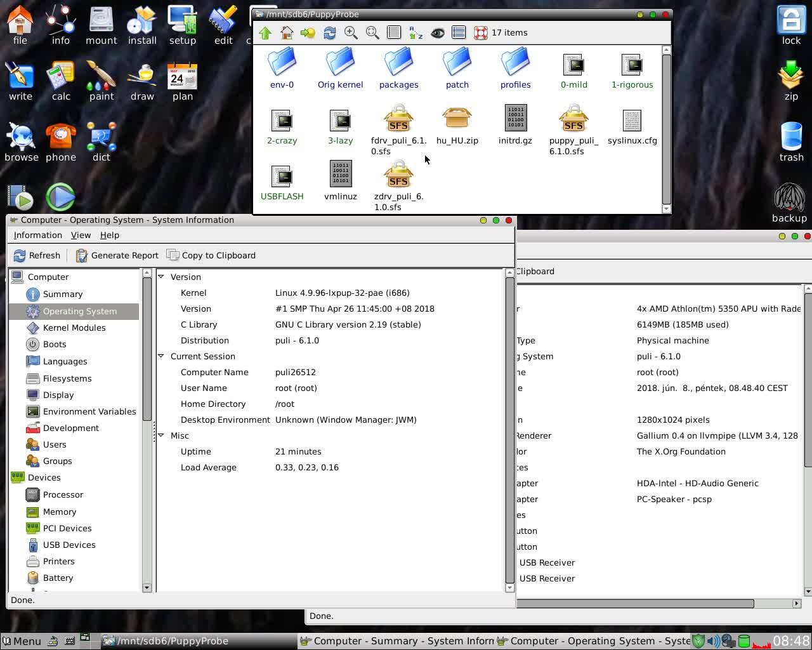Go up to the parent directory in file manager
The width and height of the screenshot is (812, 650).
tap(265, 33)
